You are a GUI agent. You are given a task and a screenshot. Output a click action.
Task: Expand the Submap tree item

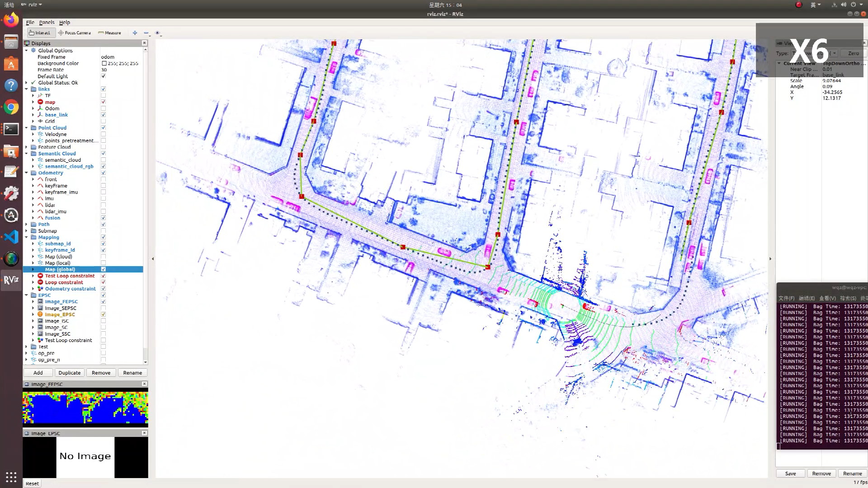pyautogui.click(x=26, y=231)
